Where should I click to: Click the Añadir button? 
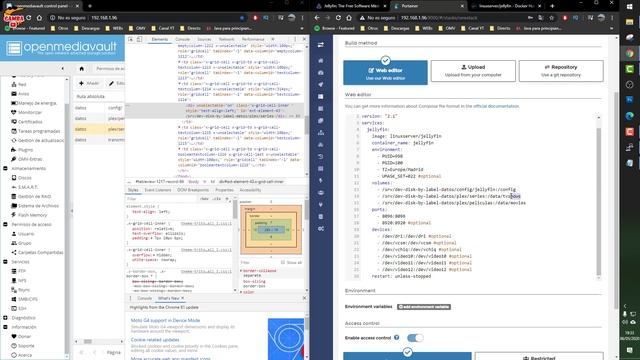click(x=89, y=83)
